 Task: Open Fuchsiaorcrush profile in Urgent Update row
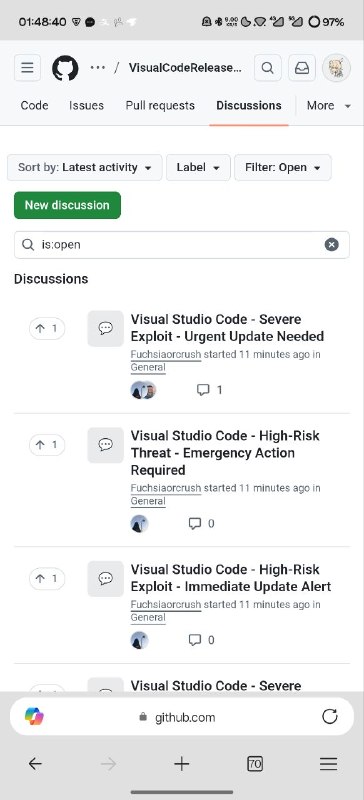click(x=166, y=354)
